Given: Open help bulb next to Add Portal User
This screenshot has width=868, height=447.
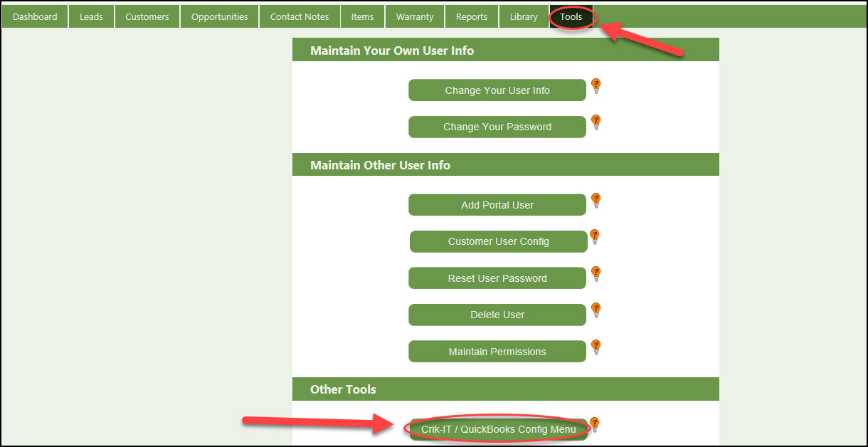Looking at the screenshot, I should pos(596,201).
